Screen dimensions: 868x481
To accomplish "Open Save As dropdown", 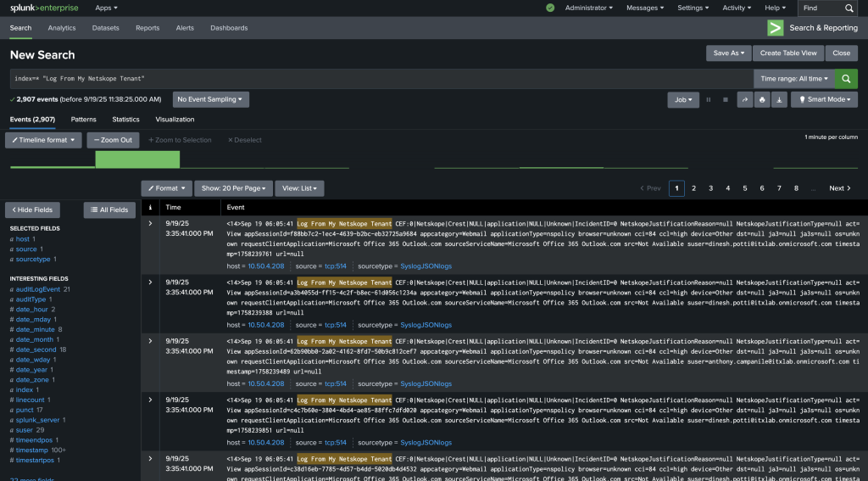I will point(728,53).
